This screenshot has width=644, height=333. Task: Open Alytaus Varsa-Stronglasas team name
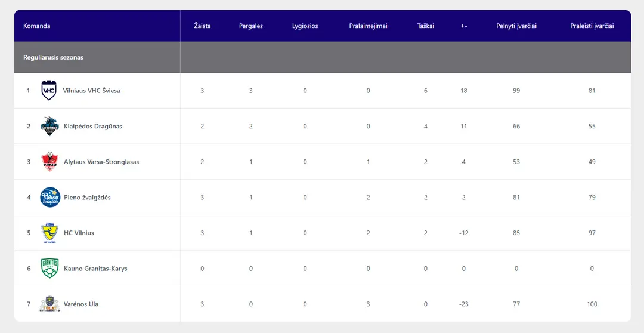point(101,162)
